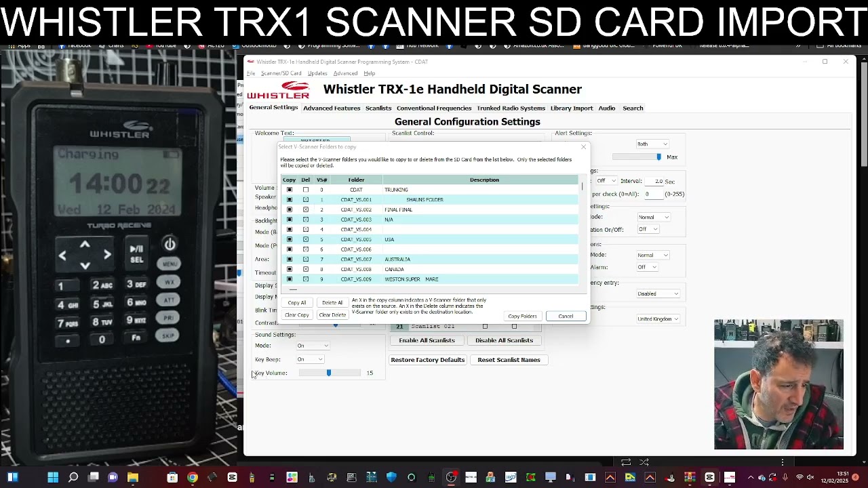Click the alert volume slider near Max
Viewport: 868px width, 488px height.
pyautogui.click(x=658, y=157)
